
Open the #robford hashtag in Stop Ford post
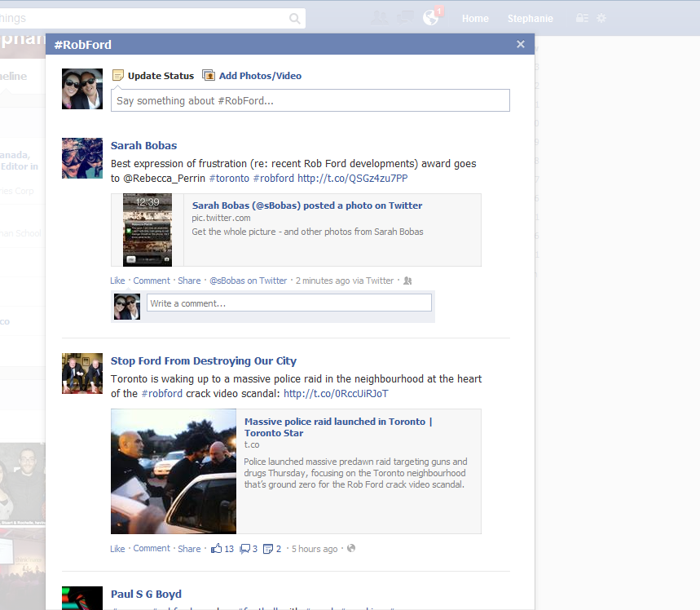[161, 394]
